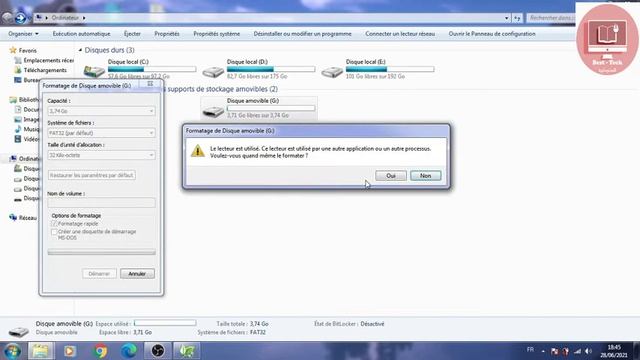The image size is (640, 360).
Task: Open File Explorer from the taskbar
Action: tap(40, 351)
